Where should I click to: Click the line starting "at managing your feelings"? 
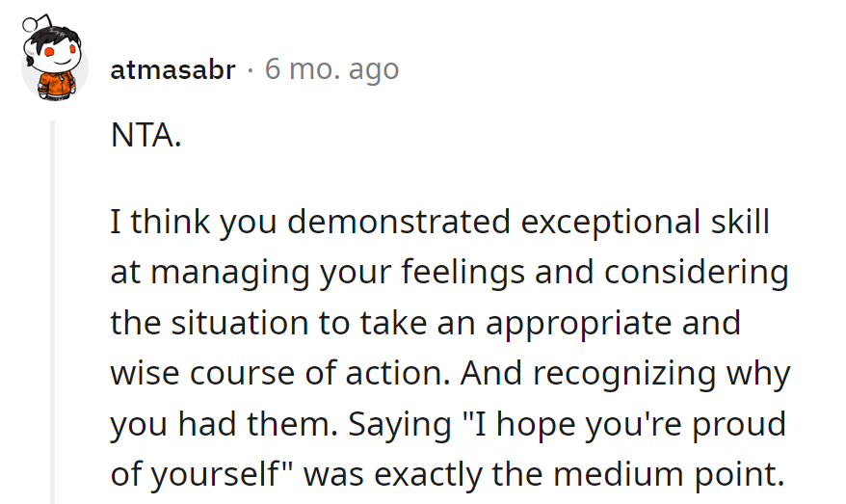[449, 273]
